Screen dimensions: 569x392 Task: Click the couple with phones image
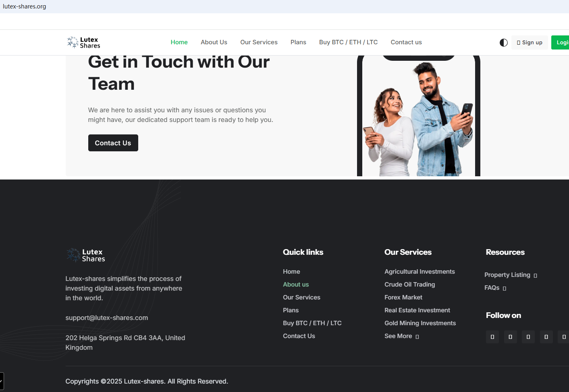click(x=418, y=121)
